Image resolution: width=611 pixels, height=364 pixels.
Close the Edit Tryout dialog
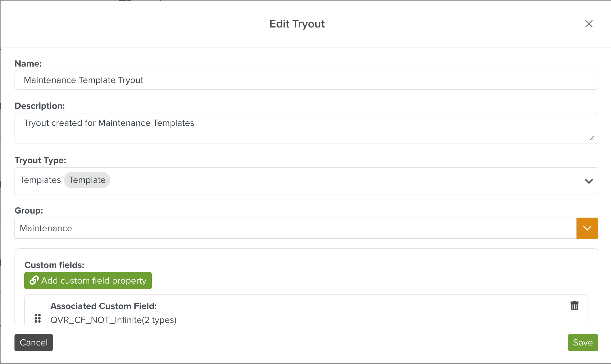tap(589, 24)
